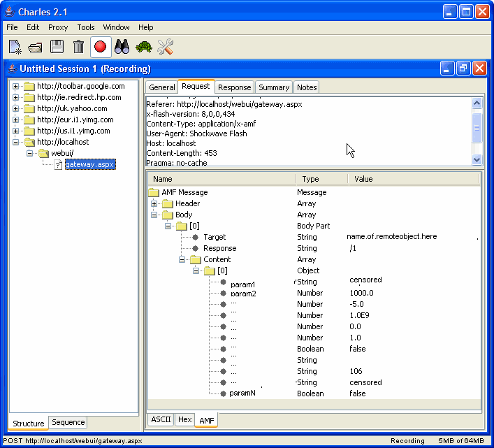Collapse the Object [0] node under Content

tap(196, 270)
